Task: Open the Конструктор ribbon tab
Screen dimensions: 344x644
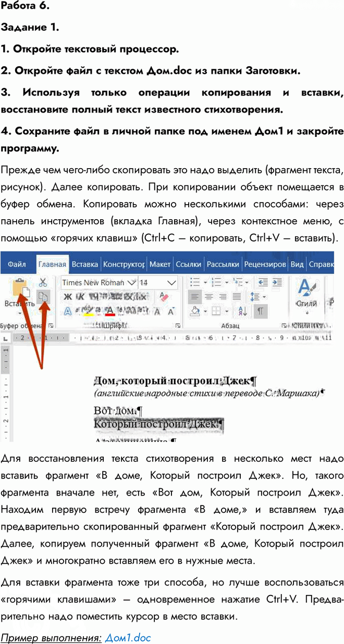Action: click(124, 264)
